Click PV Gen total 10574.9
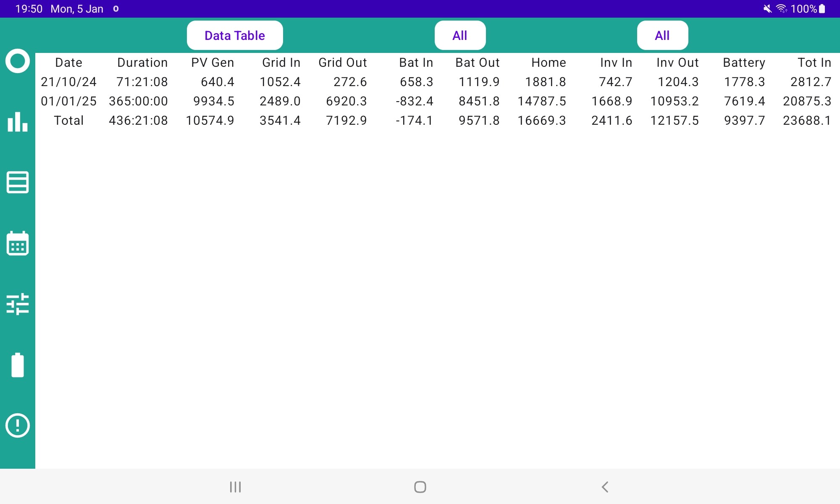The image size is (840, 504). 210,121
